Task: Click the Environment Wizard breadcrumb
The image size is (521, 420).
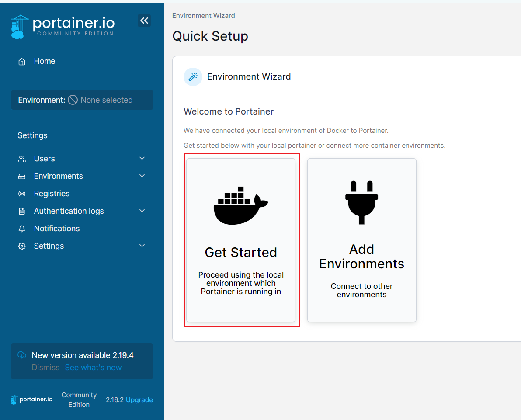Action: pos(203,16)
